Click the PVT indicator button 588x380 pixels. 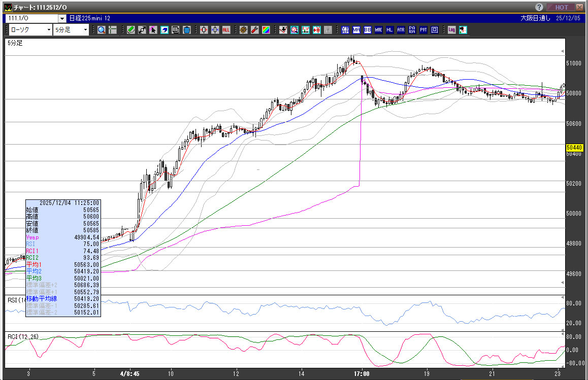pos(423,30)
